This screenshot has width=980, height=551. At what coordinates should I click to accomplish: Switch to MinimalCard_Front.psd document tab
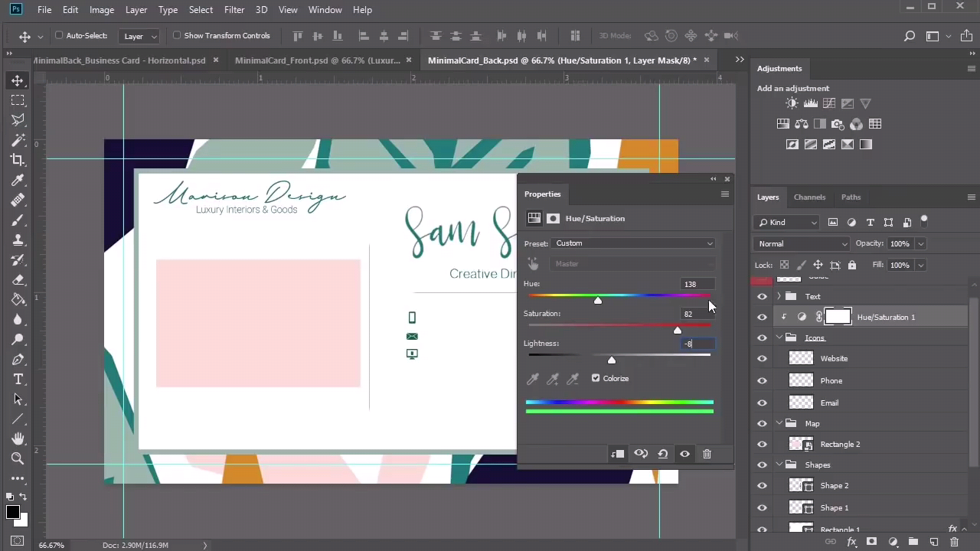coord(317,60)
